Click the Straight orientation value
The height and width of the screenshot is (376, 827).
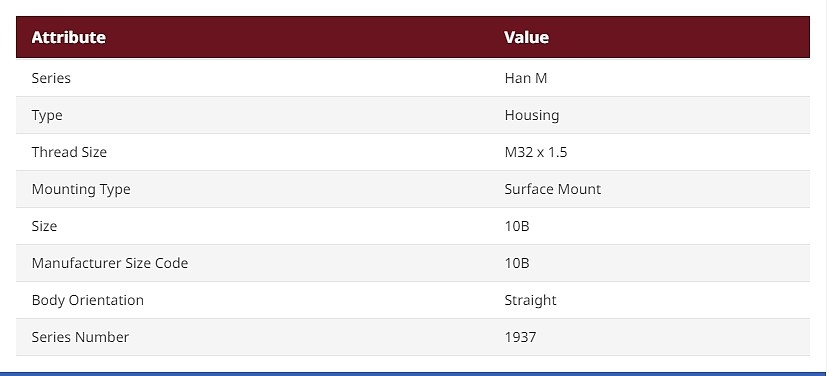[531, 300]
